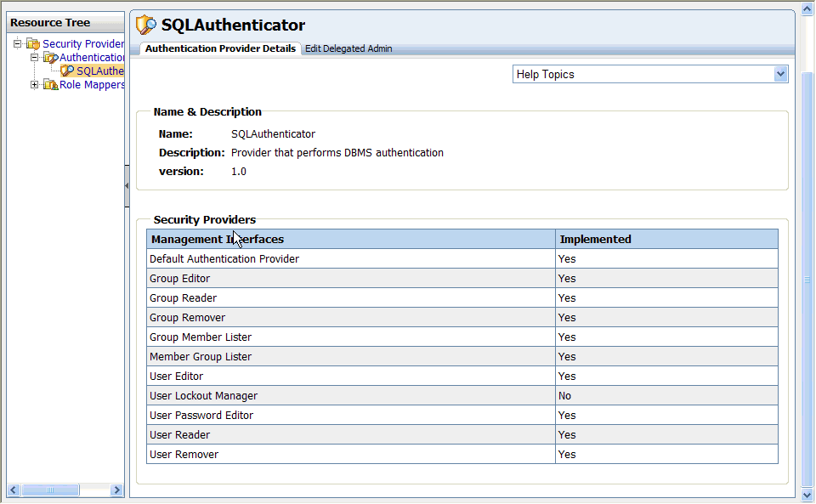The height and width of the screenshot is (504, 816).
Task: Click the Authentication providers folder icon
Action: pos(49,57)
